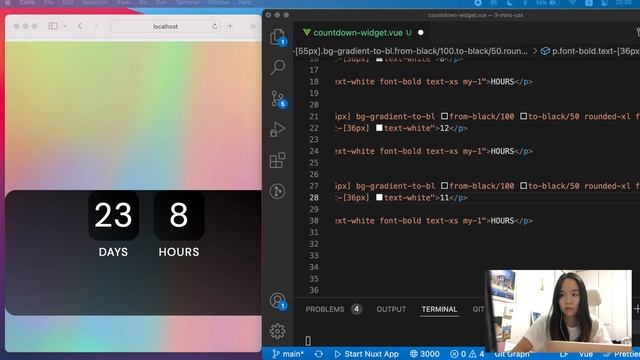Click the main* branch in status bar
This screenshot has width=640, height=360.
tap(288, 354)
